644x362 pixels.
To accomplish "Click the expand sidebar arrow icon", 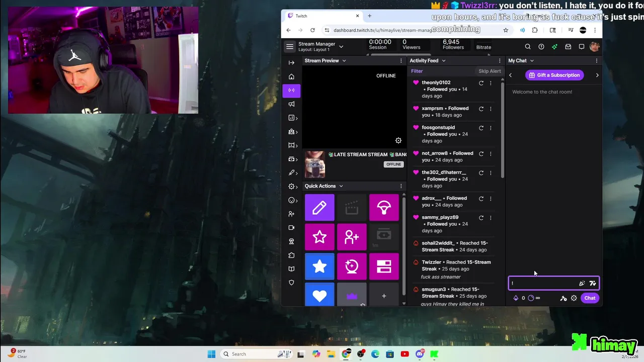I will point(291,63).
